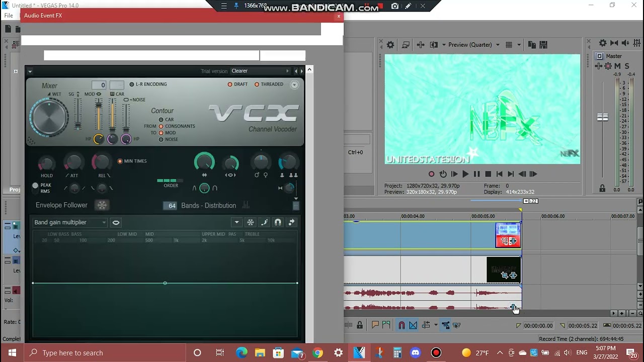Click the WET mix large knob
The height and width of the screenshot is (362, 644).
tap(50, 117)
